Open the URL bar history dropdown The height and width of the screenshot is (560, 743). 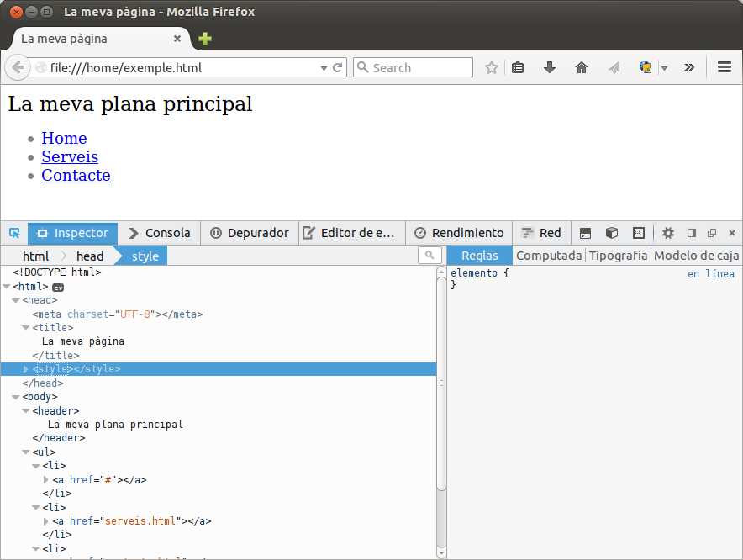324,68
